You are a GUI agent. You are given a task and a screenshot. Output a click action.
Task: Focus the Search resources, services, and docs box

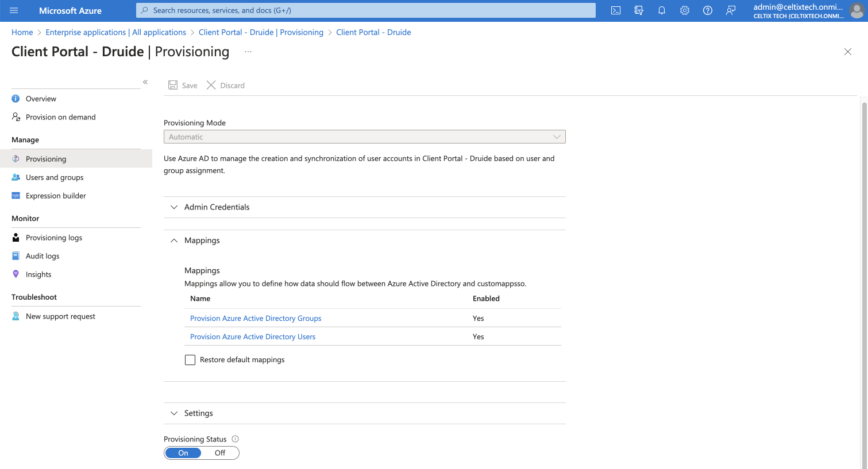(x=366, y=10)
